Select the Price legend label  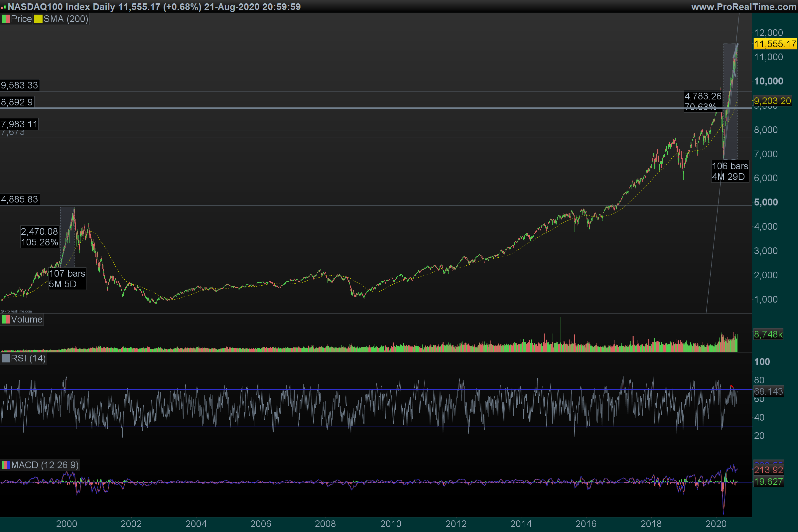21,19
